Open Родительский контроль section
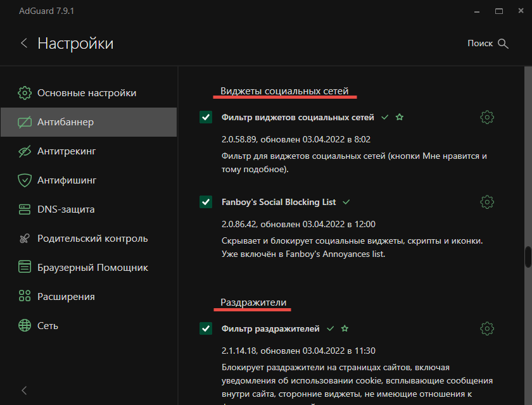Viewport: 532px width, 405px height. [x=89, y=239]
